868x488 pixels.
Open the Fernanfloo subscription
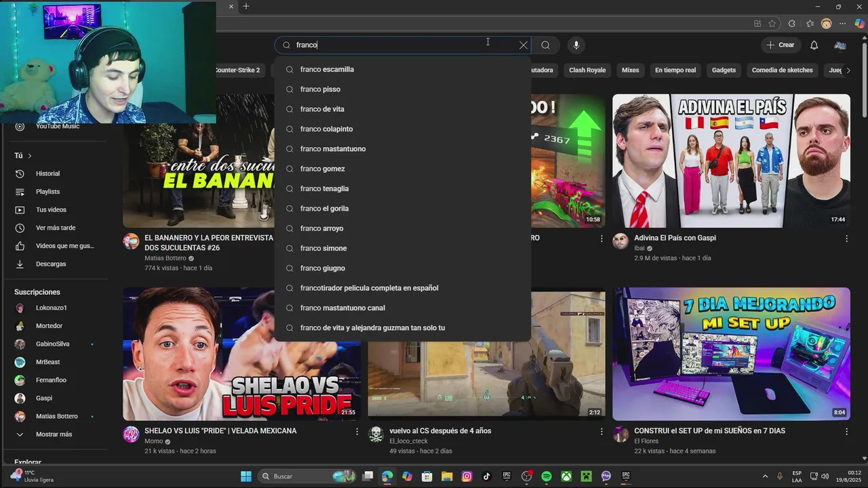(51, 380)
